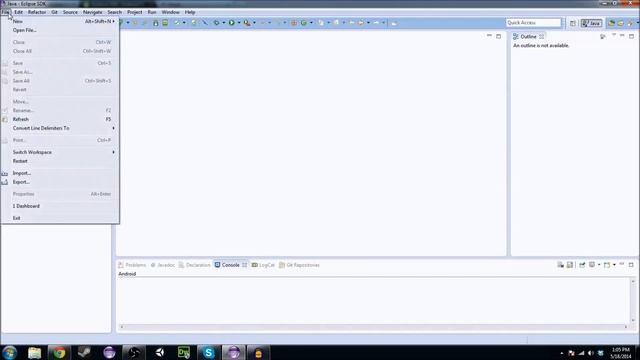Image resolution: width=640 pixels, height=360 pixels.
Task: Open the Window menu
Action: [x=171, y=12]
